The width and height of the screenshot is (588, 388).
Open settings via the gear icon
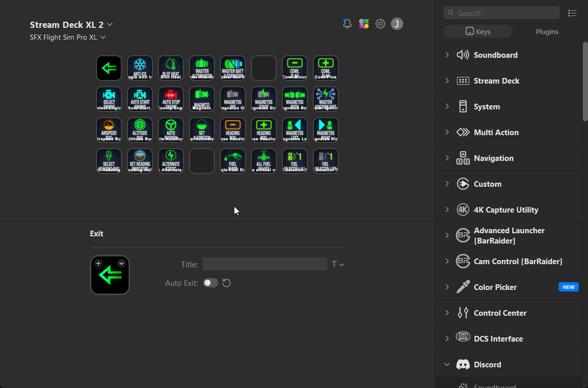[380, 24]
